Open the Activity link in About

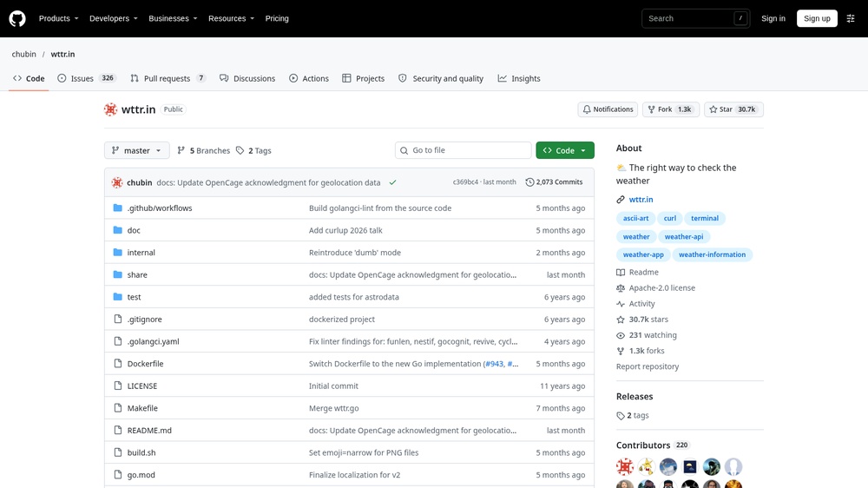tap(635, 304)
